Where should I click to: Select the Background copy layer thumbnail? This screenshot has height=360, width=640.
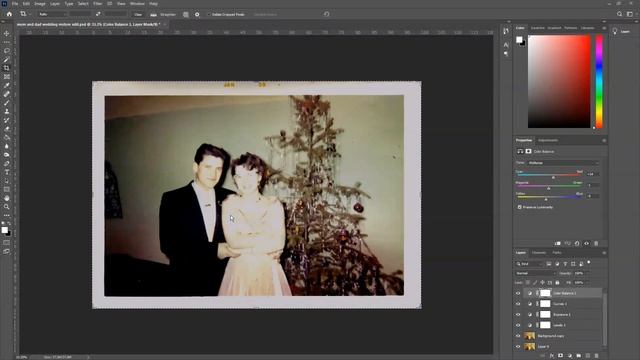(x=529, y=336)
